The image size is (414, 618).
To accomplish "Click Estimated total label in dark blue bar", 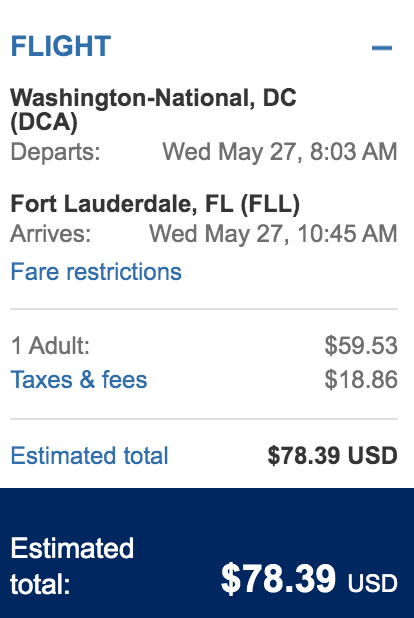I will [x=72, y=566].
